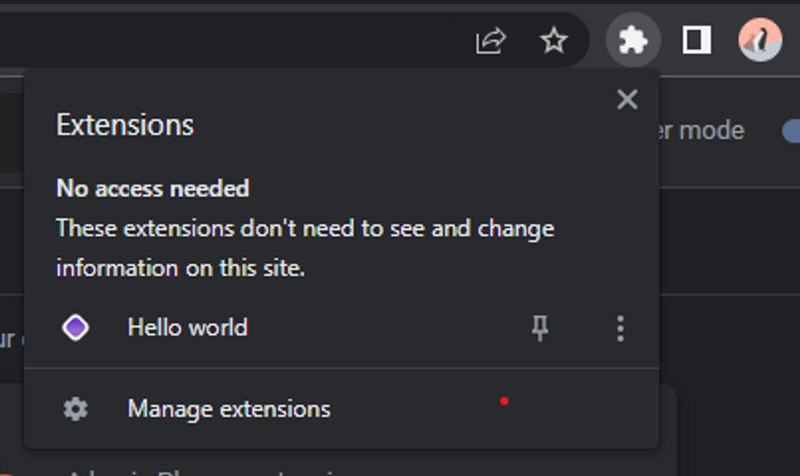Screen dimensions: 800x476
Task: Toggle the Developer mode switch
Action: point(790,131)
